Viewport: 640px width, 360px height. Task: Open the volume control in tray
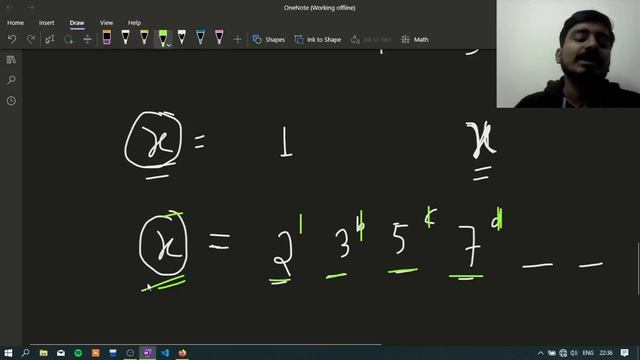(574, 353)
